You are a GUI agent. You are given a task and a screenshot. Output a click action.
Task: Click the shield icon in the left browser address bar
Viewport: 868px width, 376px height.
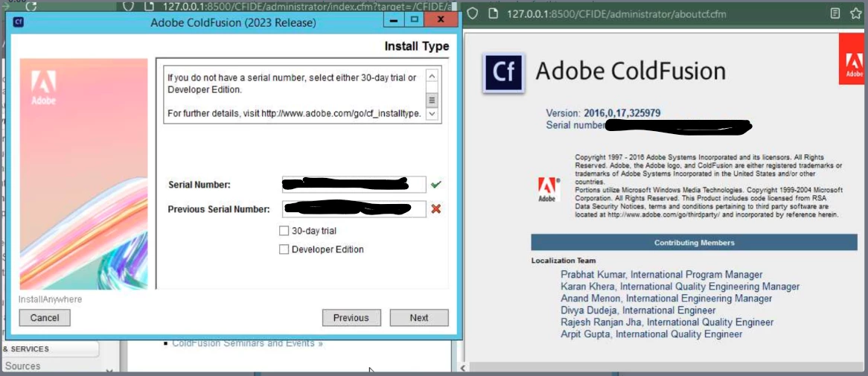[128, 6]
